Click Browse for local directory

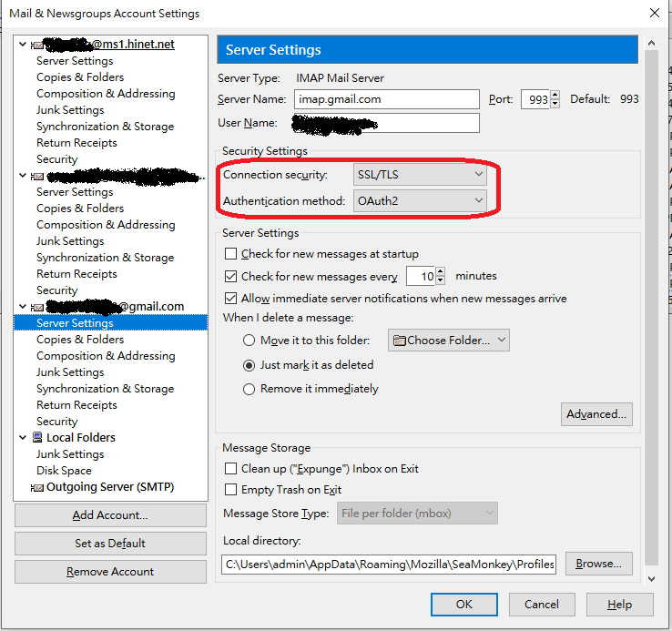599,564
